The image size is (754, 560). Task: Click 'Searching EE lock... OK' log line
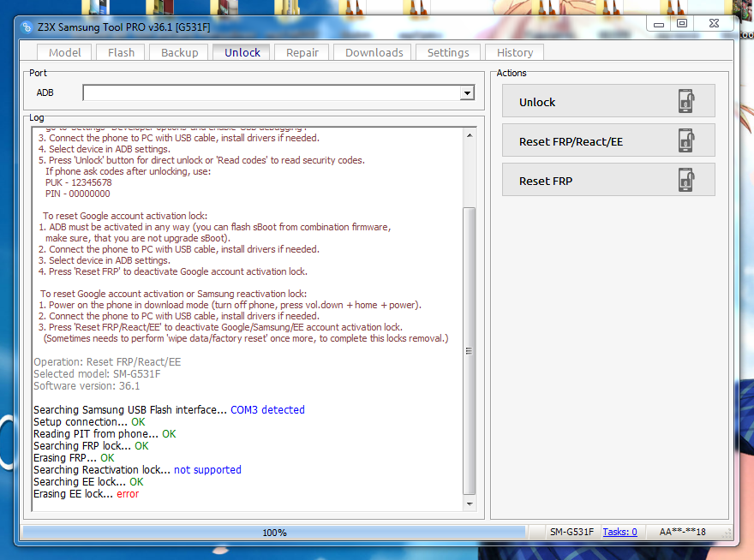click(x=88, y=481)
